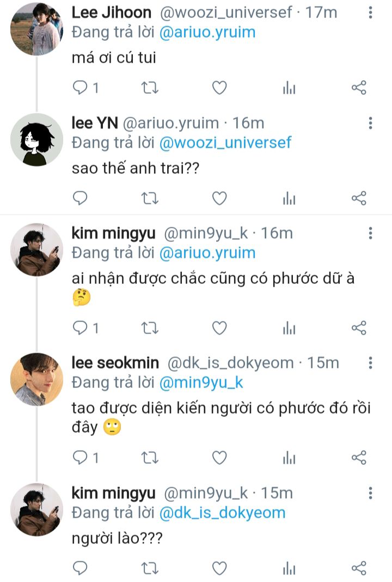This screenshot has height=582, width=392.
Task: Open more options on Lee Jihoon's tweet
Action: click(x=370, y=13)
